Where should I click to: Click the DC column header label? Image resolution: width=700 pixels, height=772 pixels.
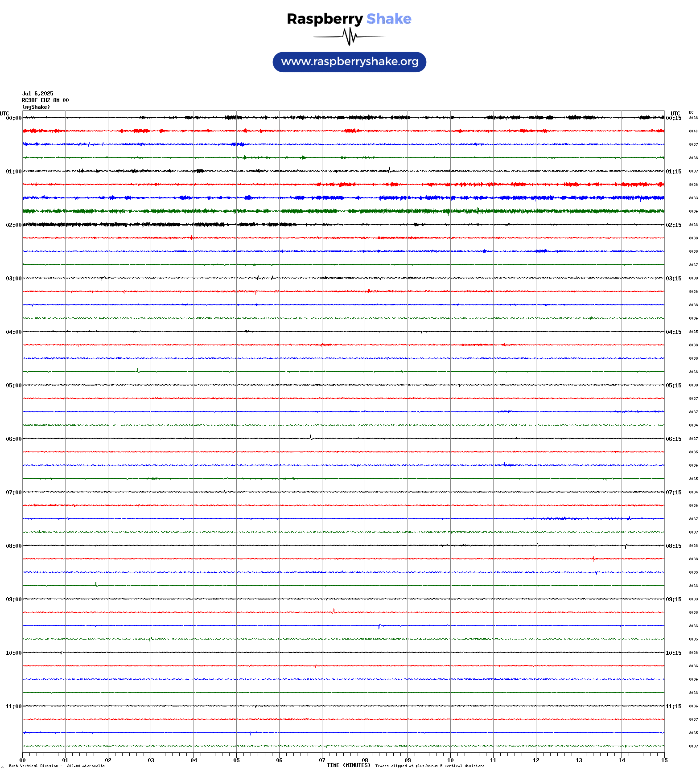click(x=691, y=112)
